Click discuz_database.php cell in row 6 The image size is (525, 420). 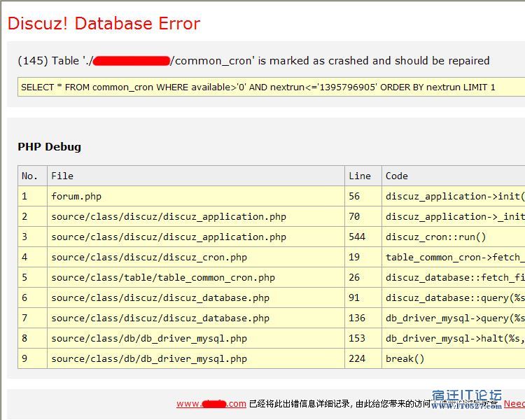pos(196,297)
